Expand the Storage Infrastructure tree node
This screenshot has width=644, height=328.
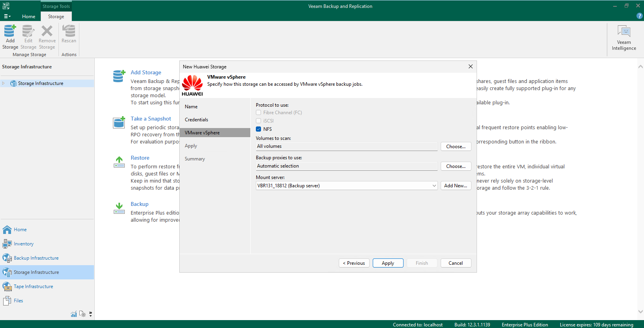(4, 83)
